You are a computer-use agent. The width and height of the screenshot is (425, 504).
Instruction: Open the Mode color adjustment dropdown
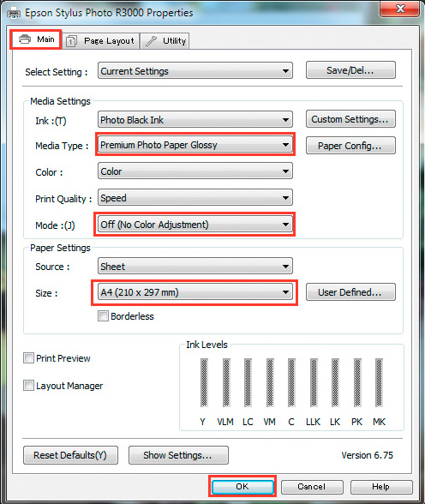coord(195,225)
